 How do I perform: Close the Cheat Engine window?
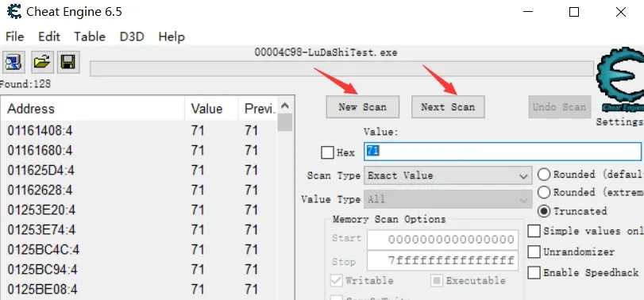[621, 12]
